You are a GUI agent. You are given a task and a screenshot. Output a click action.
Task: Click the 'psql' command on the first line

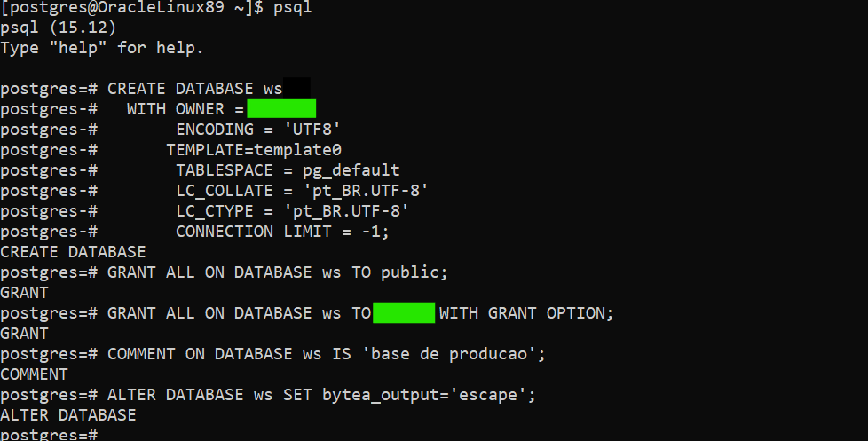coord(292,8)
